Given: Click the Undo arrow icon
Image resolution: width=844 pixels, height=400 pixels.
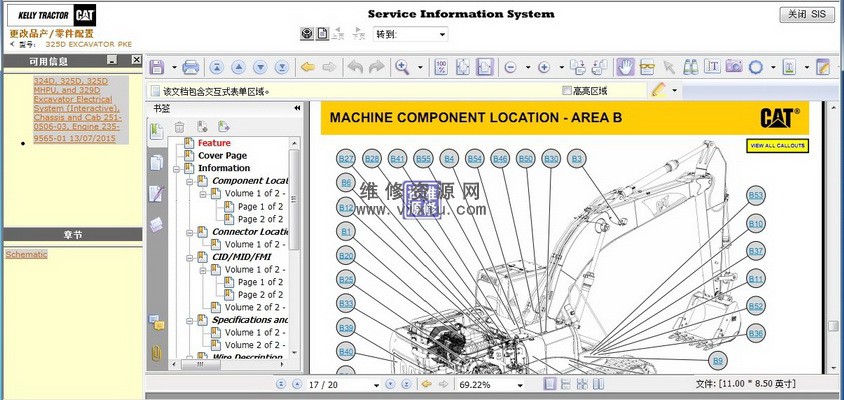Looking at the screenshot, I should coord(354,67).
